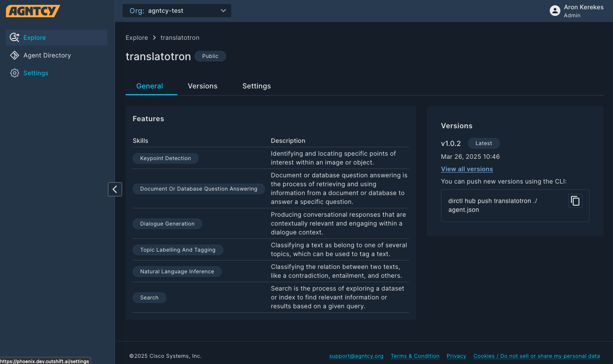The height and width of the screenshot is (364, 613).
Task: Click the Document Or Database Question Answering chip
Action: pyautogui.click(x=199, y=189)
